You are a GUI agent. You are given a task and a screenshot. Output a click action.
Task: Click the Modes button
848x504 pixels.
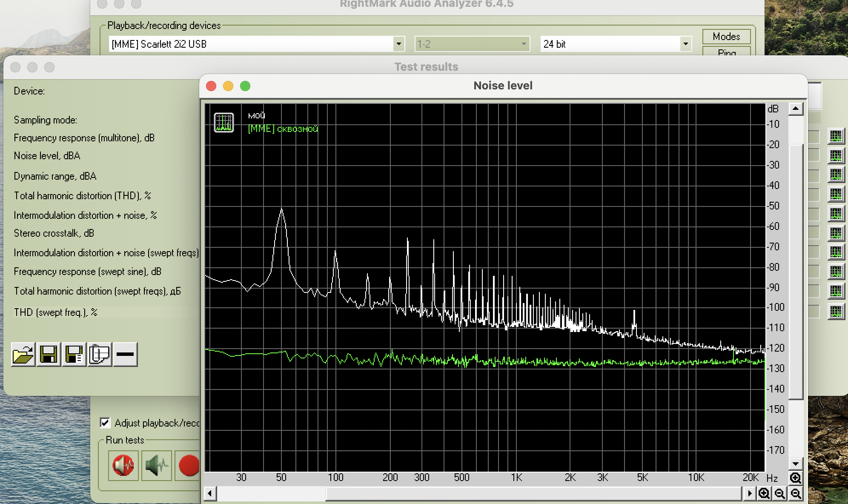click(726, 37)
